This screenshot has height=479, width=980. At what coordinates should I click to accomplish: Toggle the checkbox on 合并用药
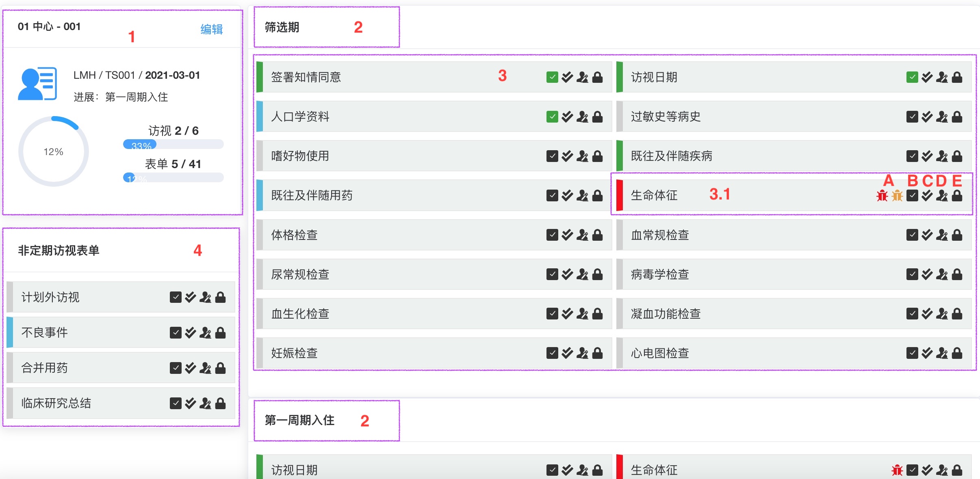[x=176, y=368]
